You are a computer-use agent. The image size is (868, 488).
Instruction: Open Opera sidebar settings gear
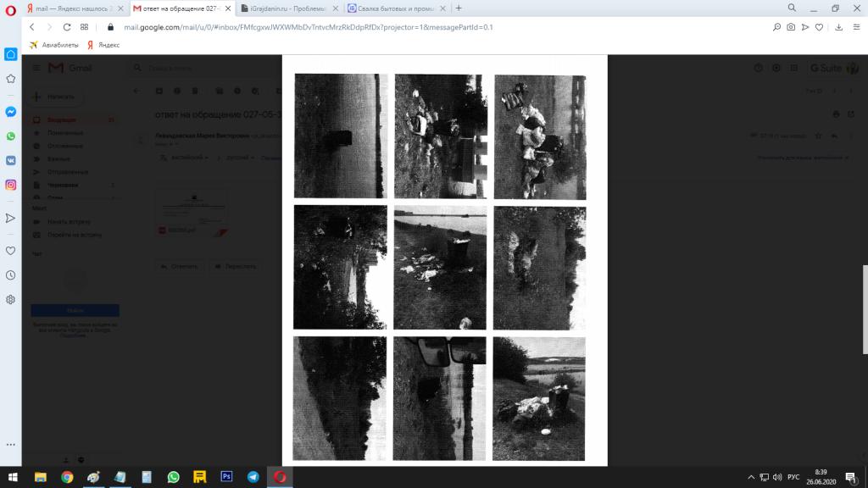pyautogui.click(x=11, y=300)
